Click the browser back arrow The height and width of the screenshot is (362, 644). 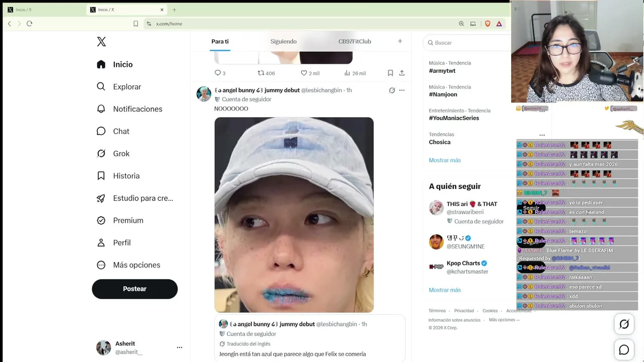(x=9, y=24)
